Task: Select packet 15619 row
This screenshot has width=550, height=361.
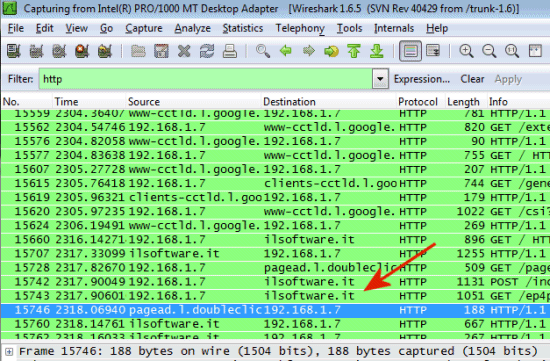Action: coord(275,197)
